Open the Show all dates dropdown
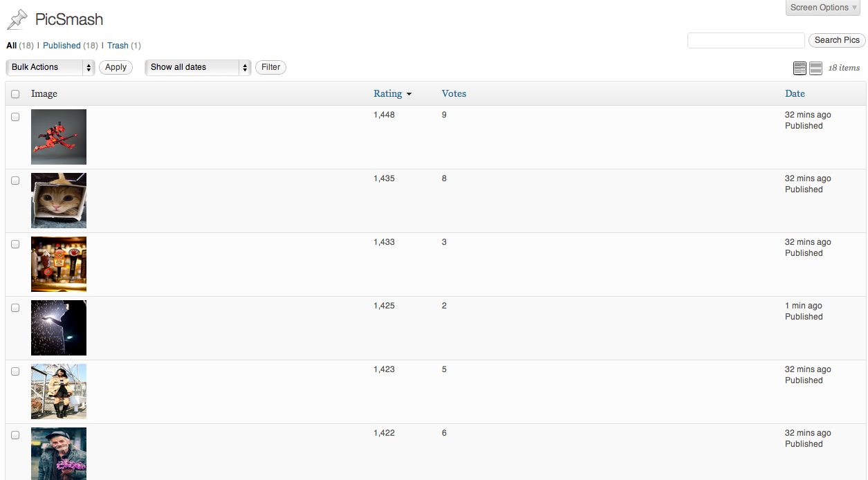This screenshot has width=868, height=480. click(198, 67)
